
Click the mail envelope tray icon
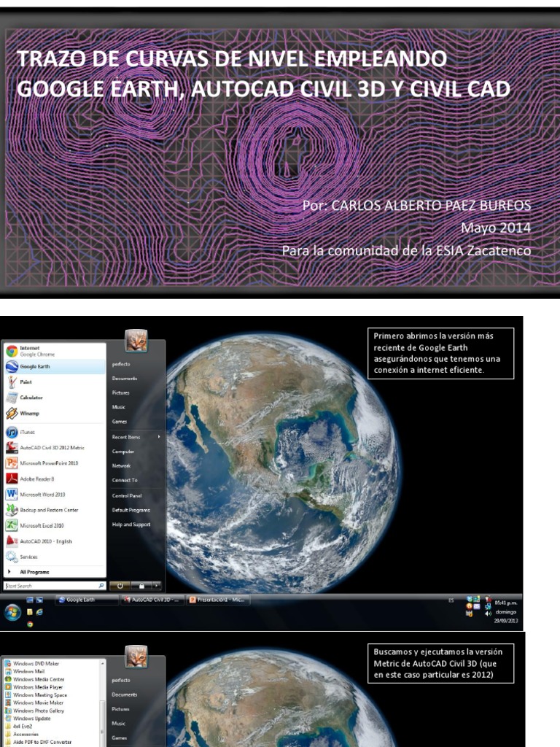476,606
